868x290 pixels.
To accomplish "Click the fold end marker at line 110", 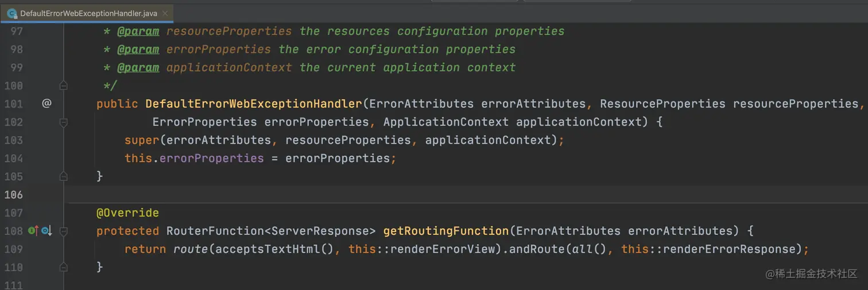I will (64, 267).
